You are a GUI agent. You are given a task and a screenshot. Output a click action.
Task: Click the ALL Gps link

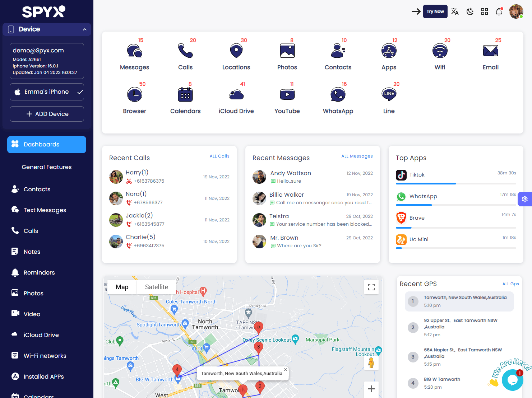(510, 284)
